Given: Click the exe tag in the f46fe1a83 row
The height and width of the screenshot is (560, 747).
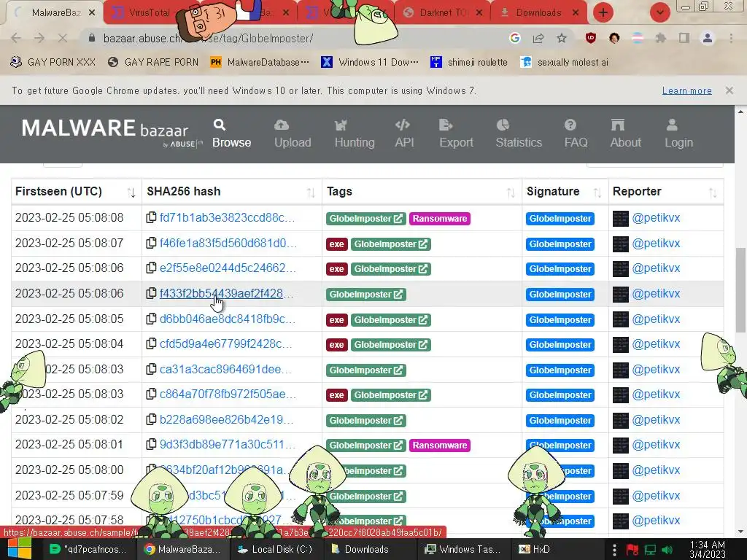Looking at the screenshot, I should (x=336, y=244).
